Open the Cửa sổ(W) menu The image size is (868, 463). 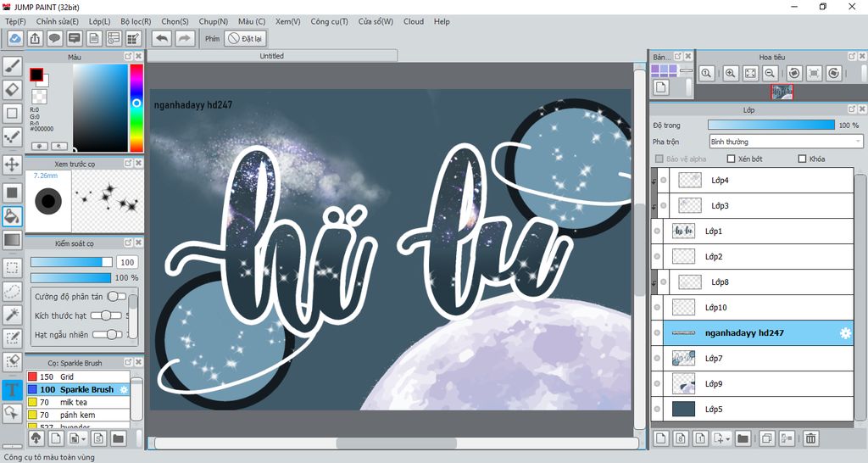[x=376, y=21]
